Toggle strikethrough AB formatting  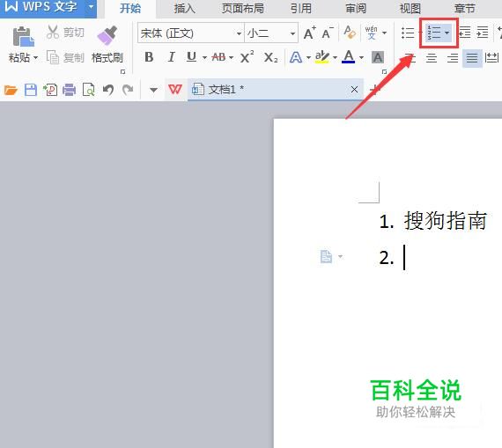pos(219,57)
